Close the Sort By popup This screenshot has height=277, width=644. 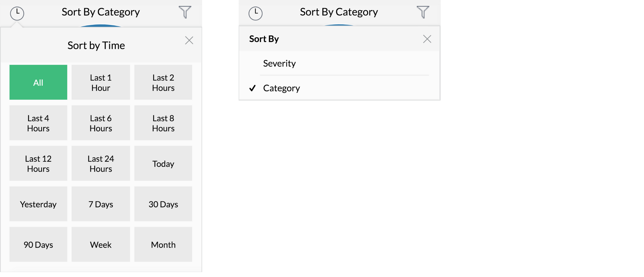(x=427, y=39)
